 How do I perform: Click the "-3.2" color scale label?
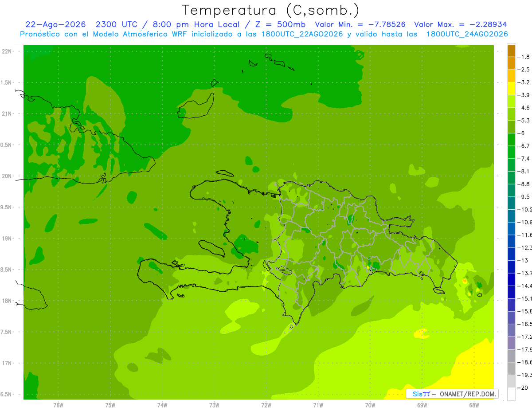[x=524, y=82]
